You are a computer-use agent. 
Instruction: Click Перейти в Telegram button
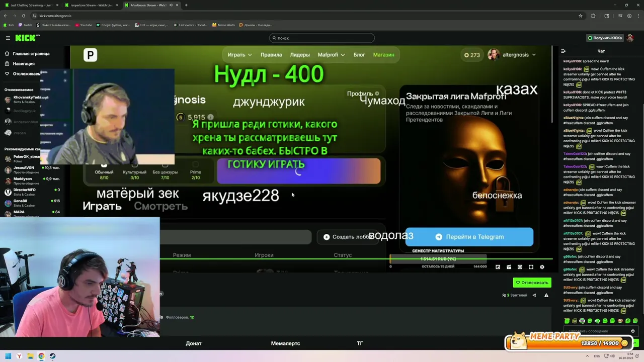tap(469, 237)
